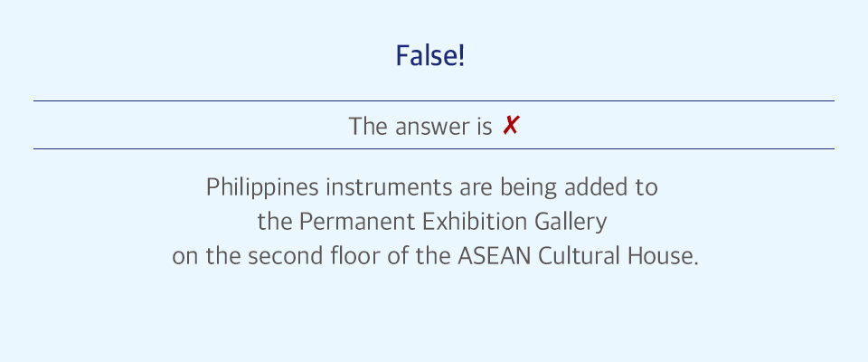Viewport: 868px width, 362px height.
Task: Click "ASEAN Cultural House" text
Action: coord(576,257)
